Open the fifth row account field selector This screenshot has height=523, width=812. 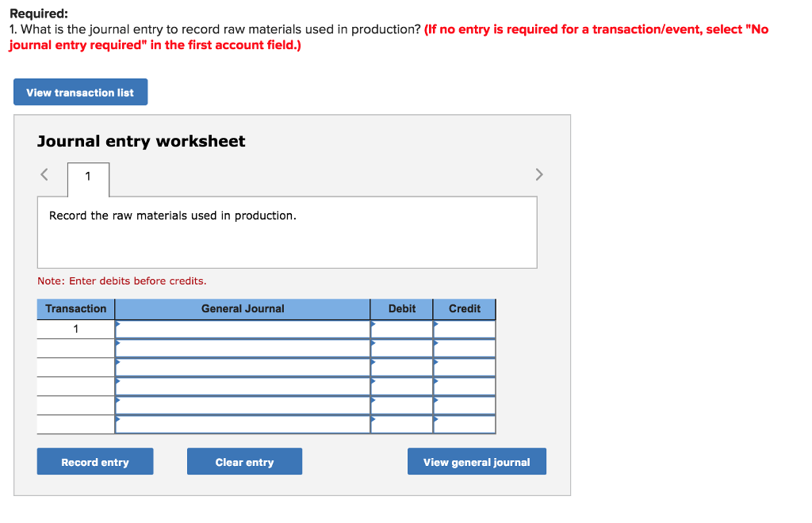click(x=242, y=405)
